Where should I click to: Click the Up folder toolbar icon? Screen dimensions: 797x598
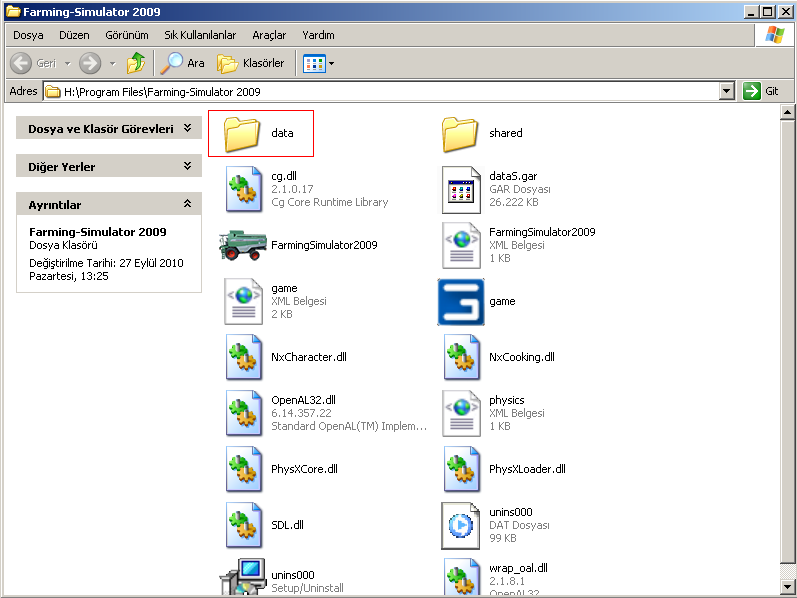pyautogui.click(x=136, y=63)
